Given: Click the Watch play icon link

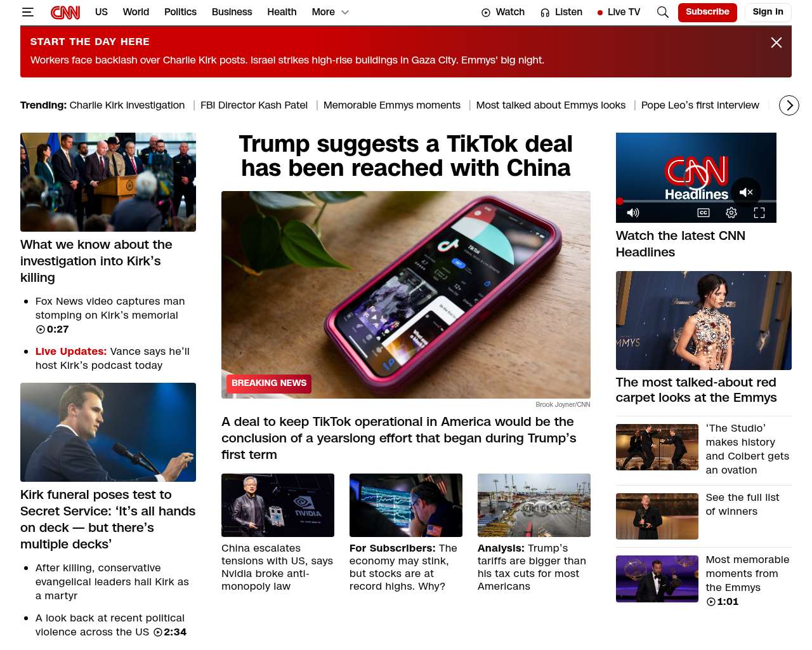Looking at the screenshot, I should click(503, 12).
